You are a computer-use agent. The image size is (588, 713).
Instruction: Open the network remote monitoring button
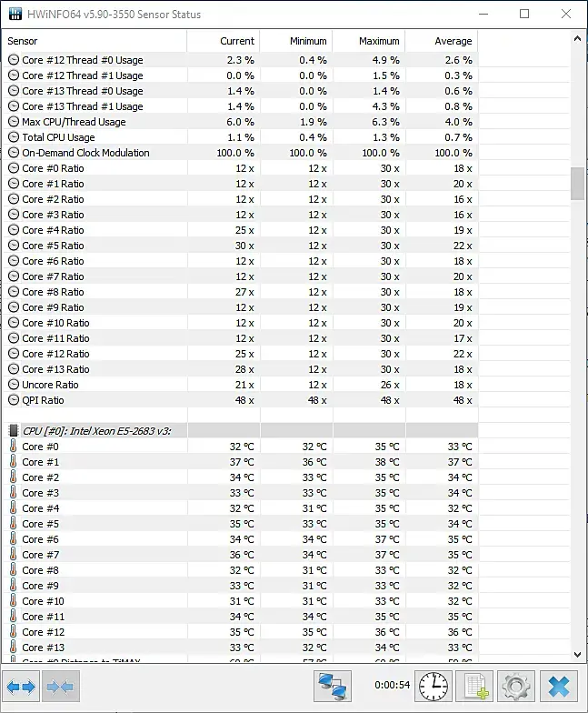333,686
